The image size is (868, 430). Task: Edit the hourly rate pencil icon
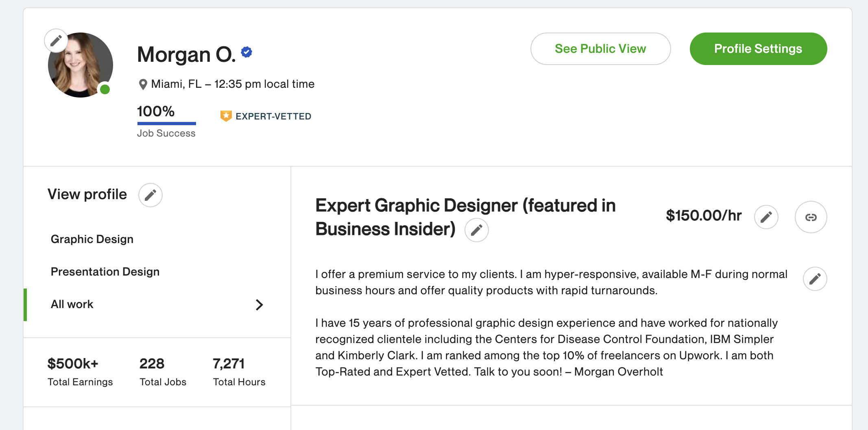click(766, 217)
